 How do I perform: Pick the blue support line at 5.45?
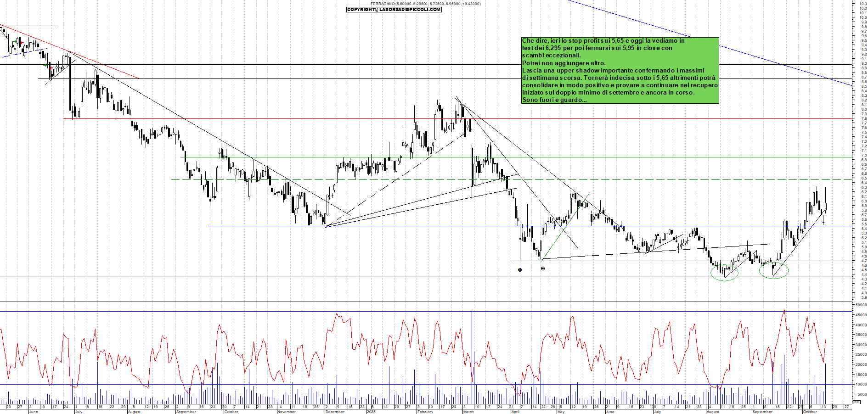pos(413,226)
